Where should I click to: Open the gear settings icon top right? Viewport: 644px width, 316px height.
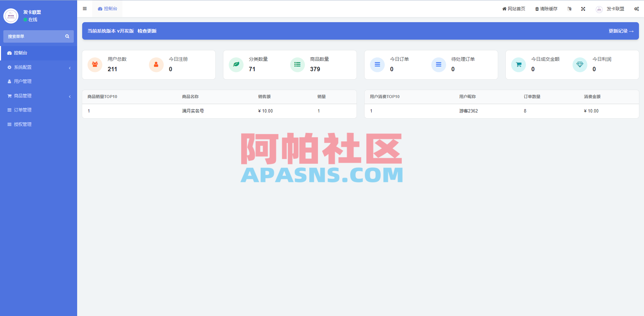click(636, 9)
